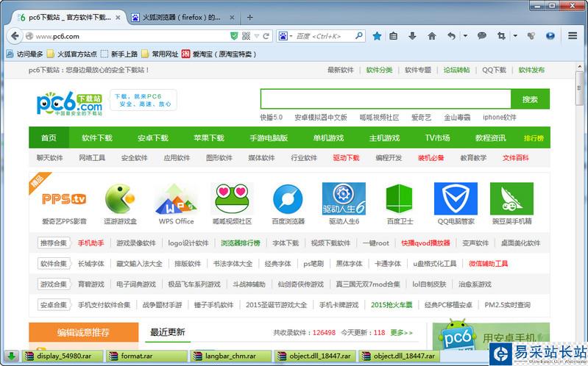Open the 爱淘宝 bookmark
This screenshot has width=588, height=366.
219,54
